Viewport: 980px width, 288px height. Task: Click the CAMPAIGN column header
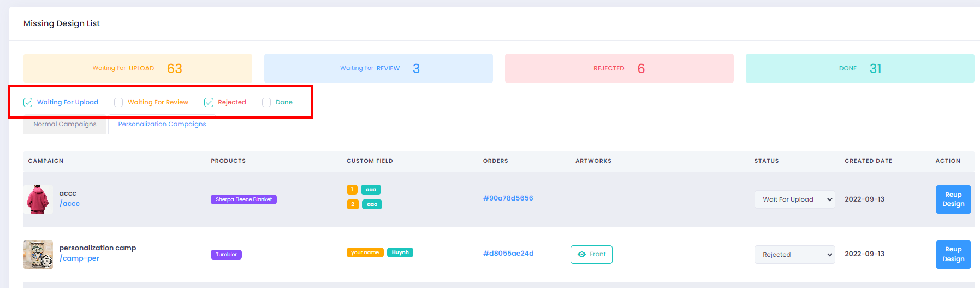click(46, 161)
